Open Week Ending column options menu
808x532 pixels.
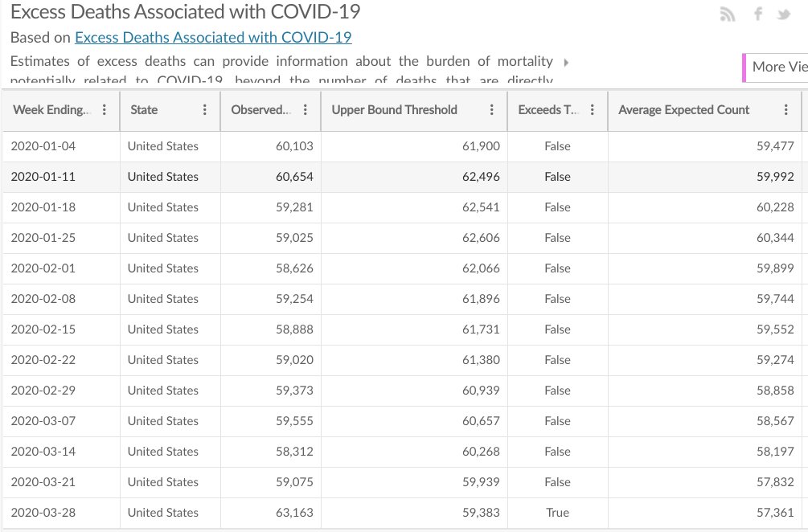click(104, 110)
